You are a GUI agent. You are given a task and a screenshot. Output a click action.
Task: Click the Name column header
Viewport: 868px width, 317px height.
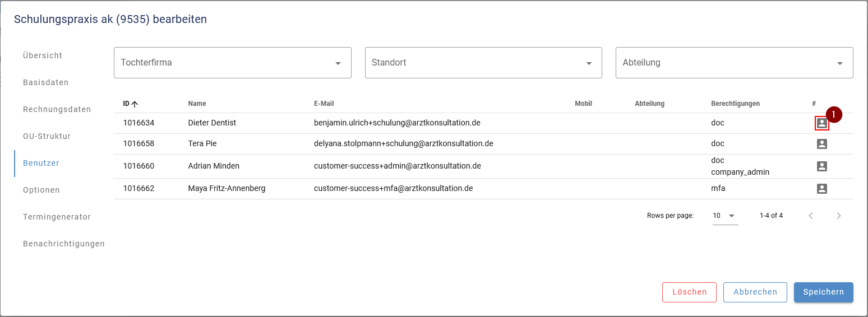[x=197, y=104]
